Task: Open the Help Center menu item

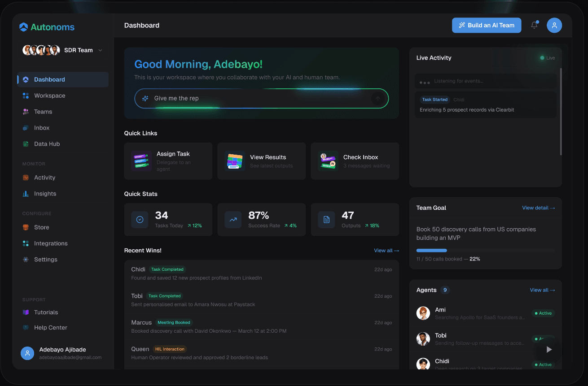Action: 63,327
